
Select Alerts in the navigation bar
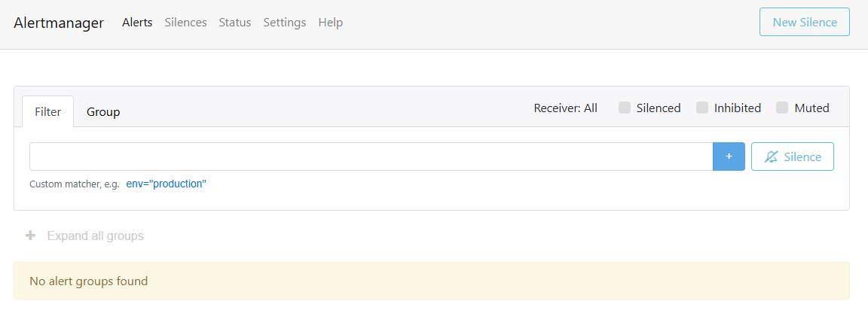137,23
